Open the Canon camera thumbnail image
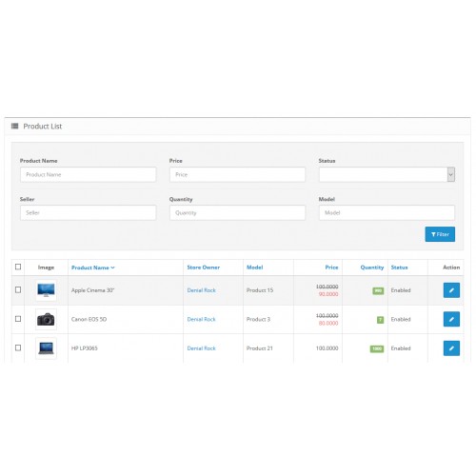The height and width of the screenshot is (476, 476). (x=46, y=319)
